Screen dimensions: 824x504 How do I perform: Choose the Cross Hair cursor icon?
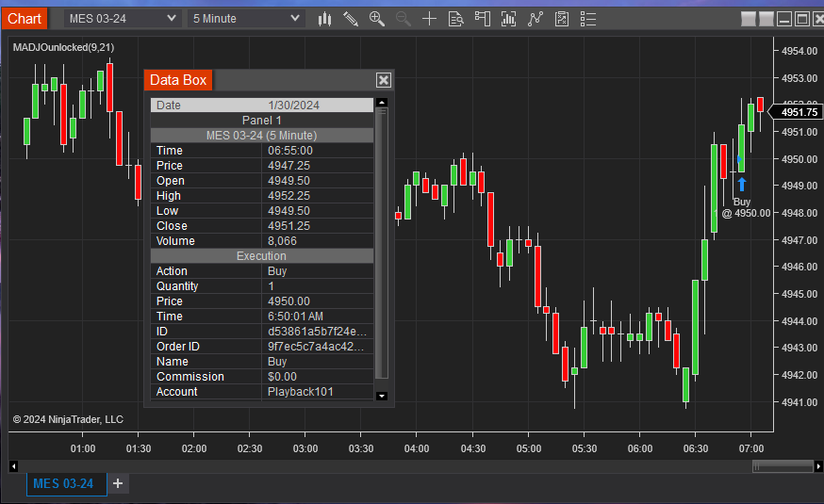[429, 20]
